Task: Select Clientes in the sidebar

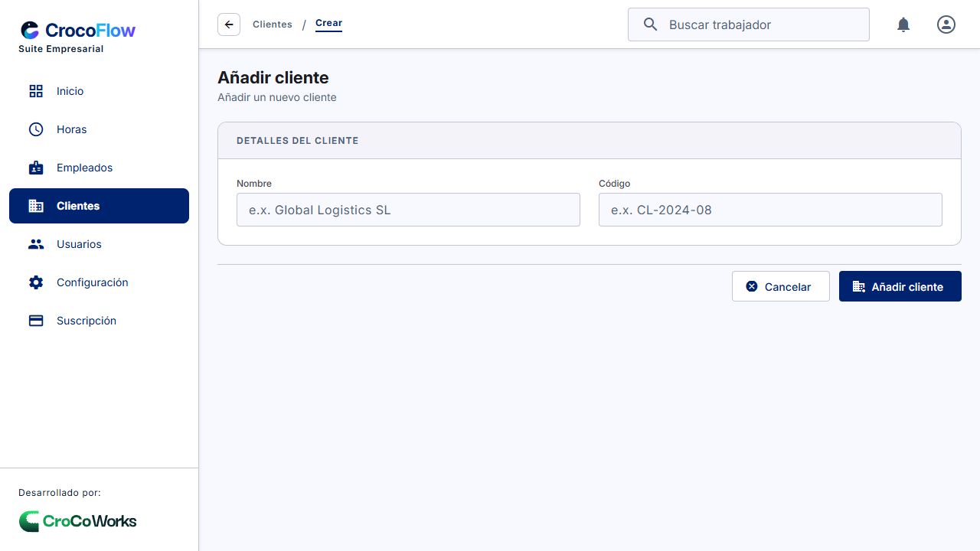Action: (99, 206)
